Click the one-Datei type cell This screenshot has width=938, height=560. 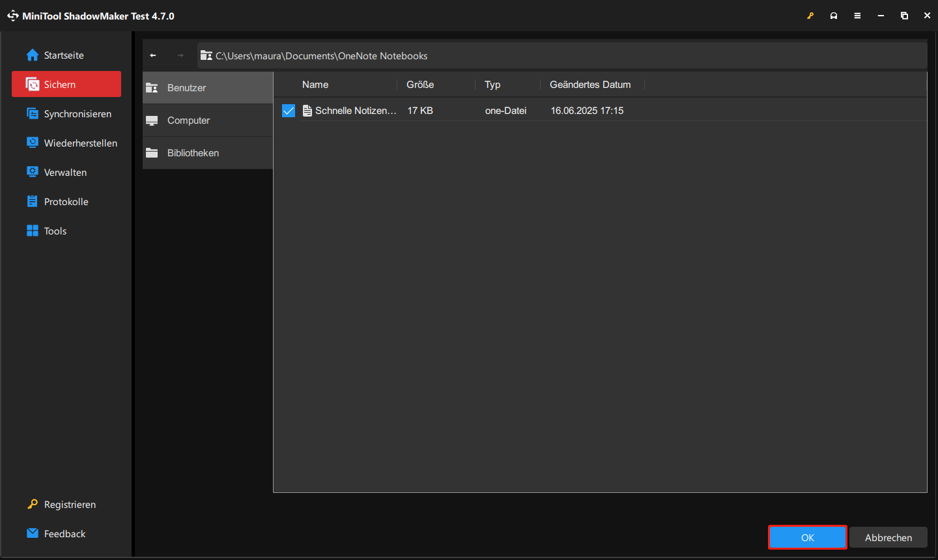505,111
